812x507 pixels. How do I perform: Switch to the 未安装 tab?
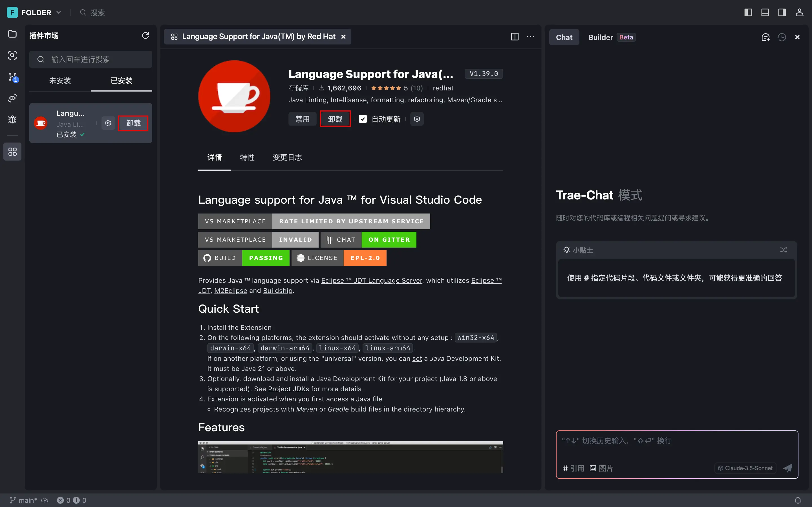point(60,81)
